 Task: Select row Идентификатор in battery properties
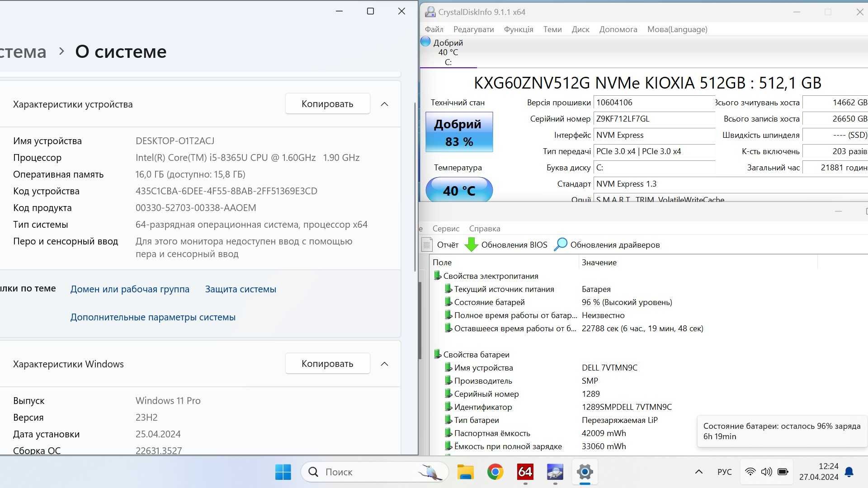(483, 407)
